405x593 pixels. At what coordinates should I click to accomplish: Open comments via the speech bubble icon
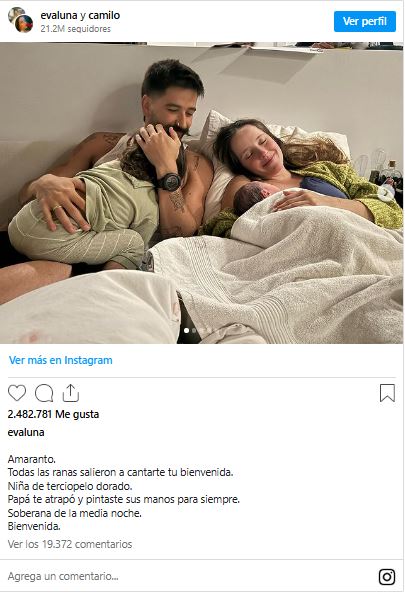pyautogui.click(x=44, y=393)
